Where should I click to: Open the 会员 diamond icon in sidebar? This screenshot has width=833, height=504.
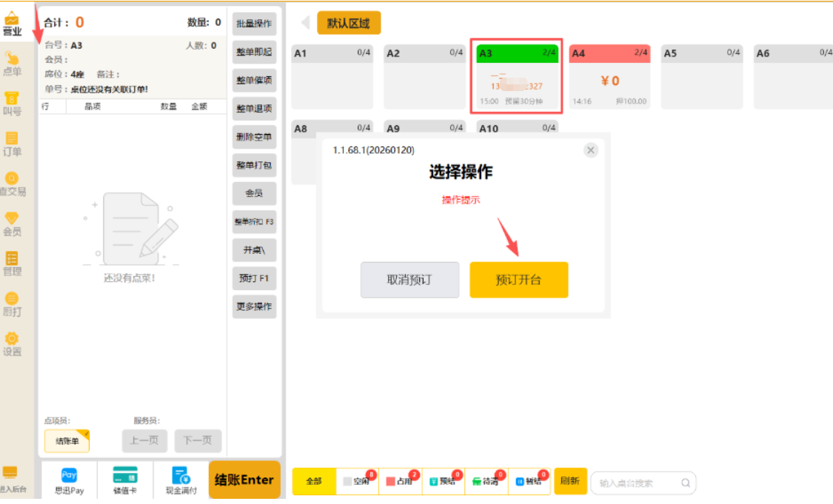click(12, 224)
